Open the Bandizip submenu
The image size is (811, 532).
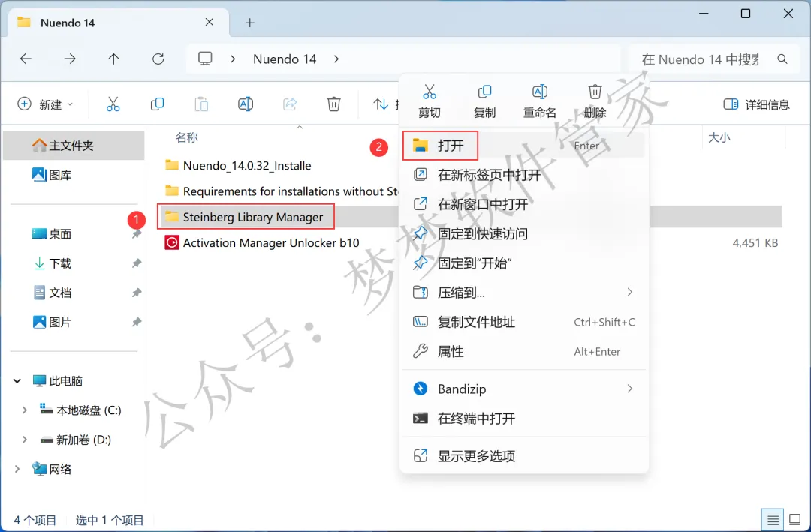click(523, 389)
